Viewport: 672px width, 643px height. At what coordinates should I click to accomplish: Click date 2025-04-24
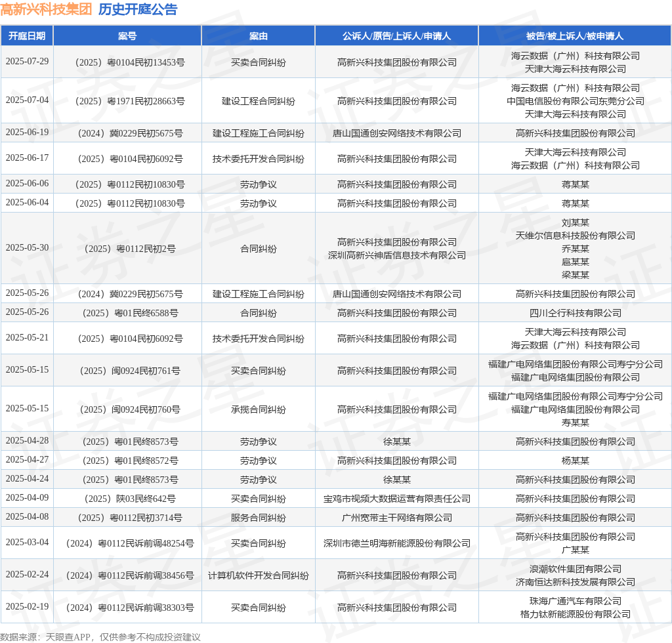point(27,478)
